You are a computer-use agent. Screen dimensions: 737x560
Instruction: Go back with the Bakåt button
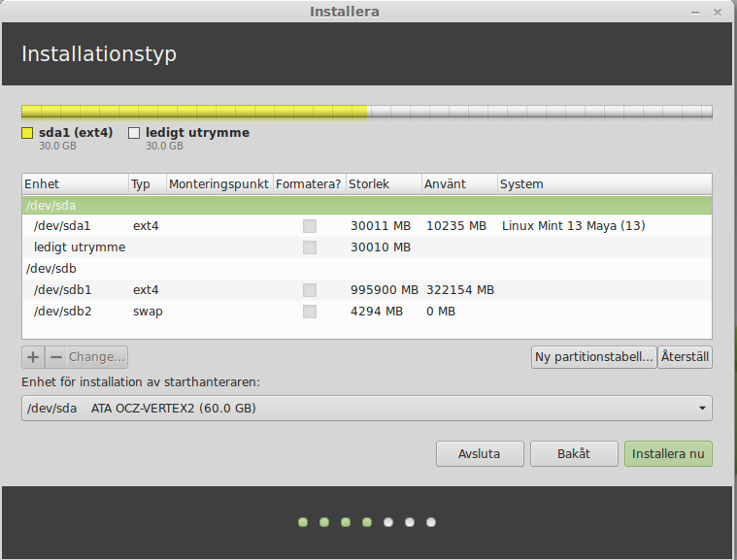coord(574,454)
